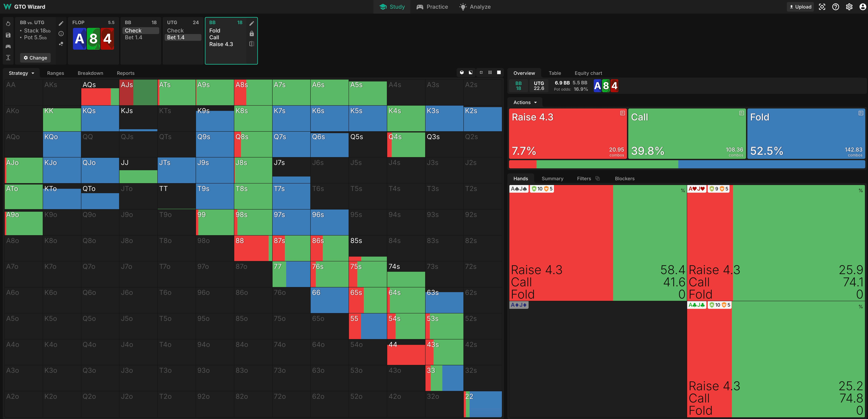Toggle the diagonal half-square display mode

[471, 72]
